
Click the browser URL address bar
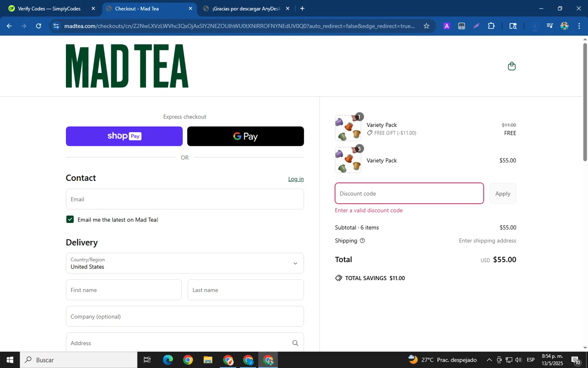(x=239, y=26)
